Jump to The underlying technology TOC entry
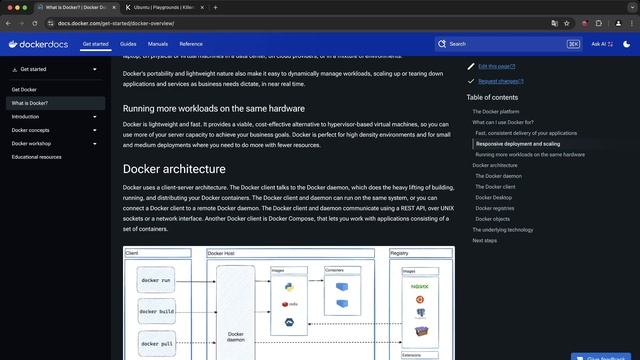Viewport: 640px width, 360px height. pos(503,230)
